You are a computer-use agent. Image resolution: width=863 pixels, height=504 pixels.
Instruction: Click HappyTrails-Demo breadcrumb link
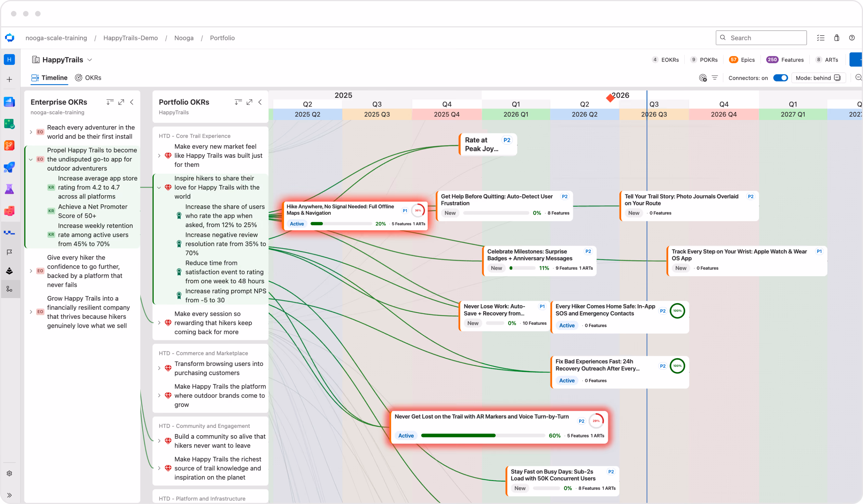[130, 38]
